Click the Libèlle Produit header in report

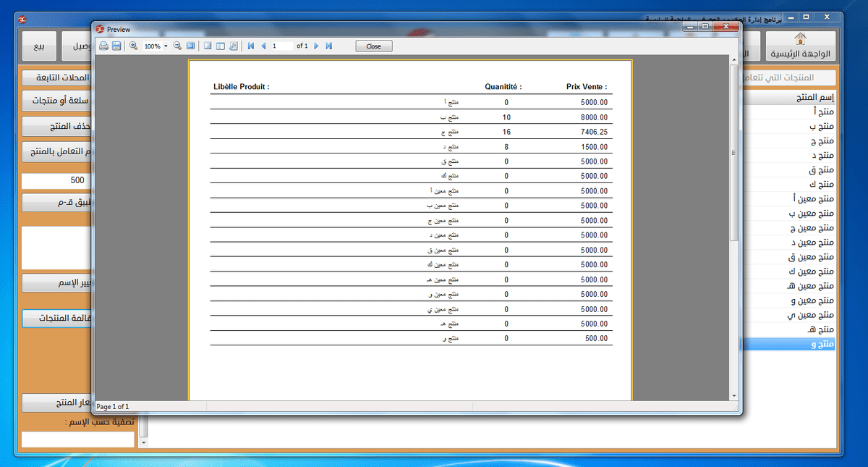point(242,87)
